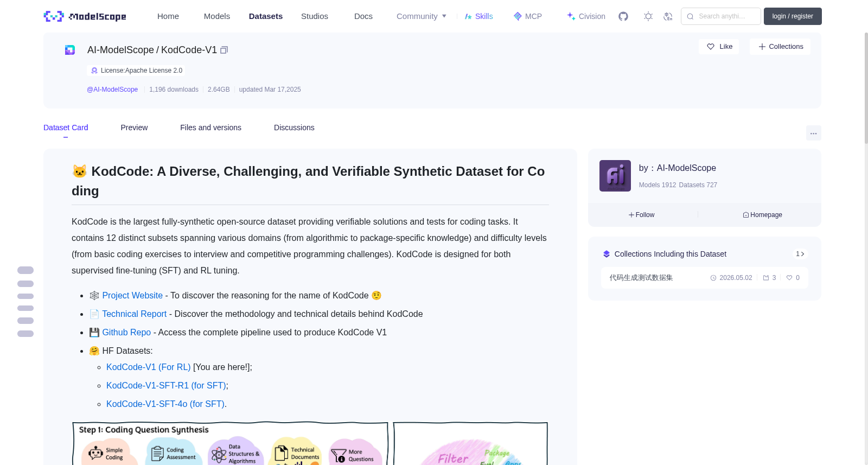
Task: Copy the dataset name KodCode-V1
Action: click(x=224, y=50)
